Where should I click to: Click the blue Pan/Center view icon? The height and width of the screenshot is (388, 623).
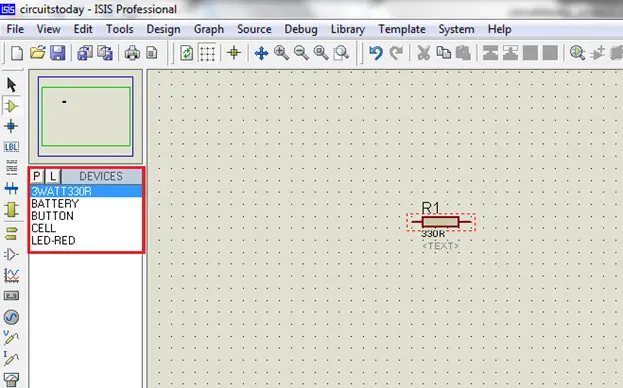[261, 53]
